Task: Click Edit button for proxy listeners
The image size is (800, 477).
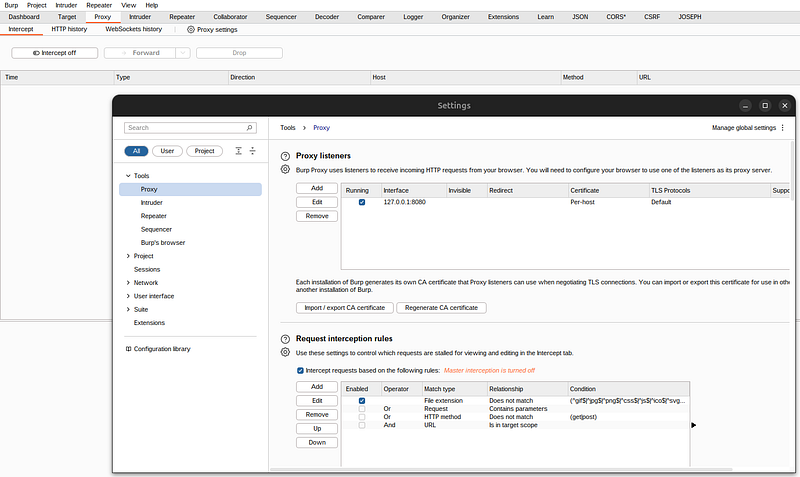Action: (317, 202)
